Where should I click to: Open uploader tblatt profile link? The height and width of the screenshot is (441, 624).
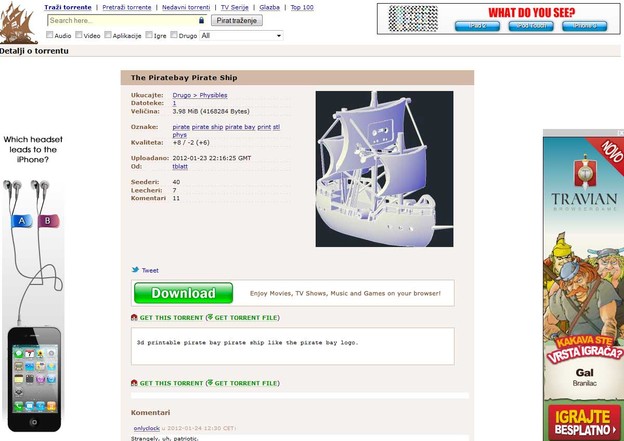[x=180, y=166]
